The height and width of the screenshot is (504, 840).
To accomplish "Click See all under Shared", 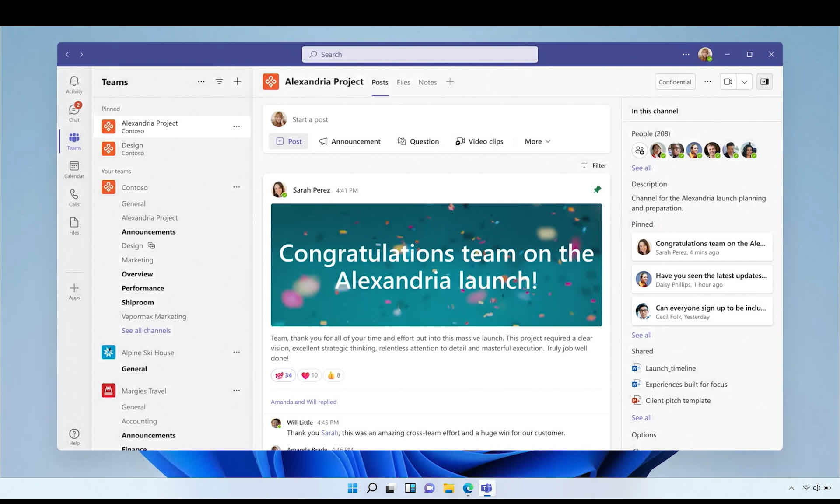I will tap(641, 418).
